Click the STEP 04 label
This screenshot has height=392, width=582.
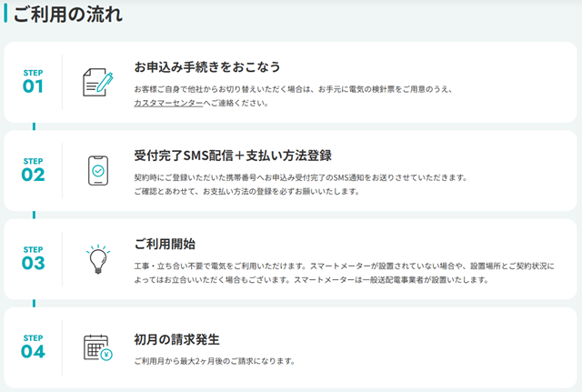tap(33, 347)
